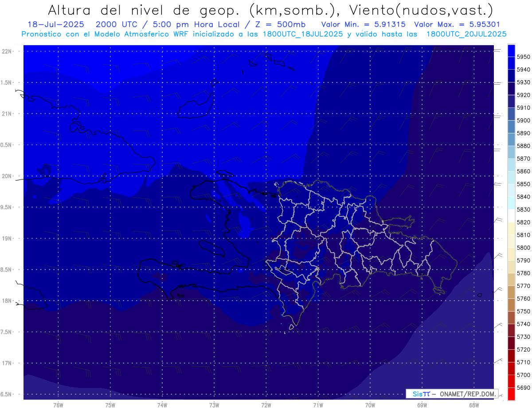This screenshot has height=411, width=532.
Task: Click the '5880' colorbar value
Action: click(x=524, y=146)
